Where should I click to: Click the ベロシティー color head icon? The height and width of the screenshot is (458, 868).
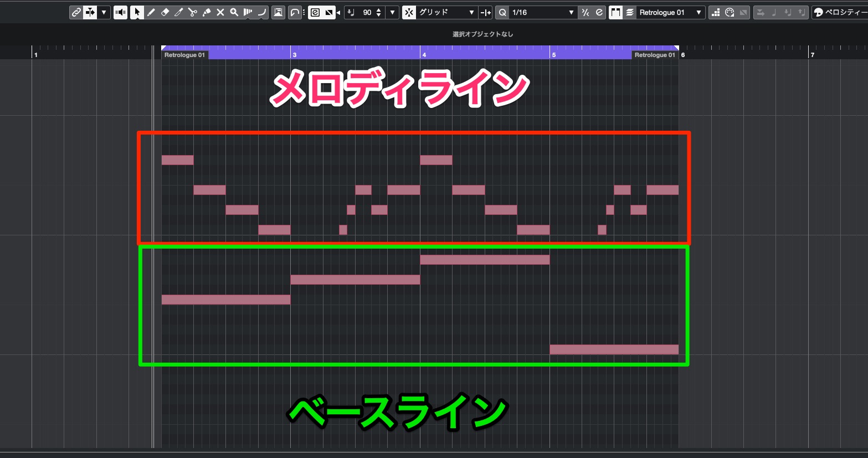tap(819, 12)
